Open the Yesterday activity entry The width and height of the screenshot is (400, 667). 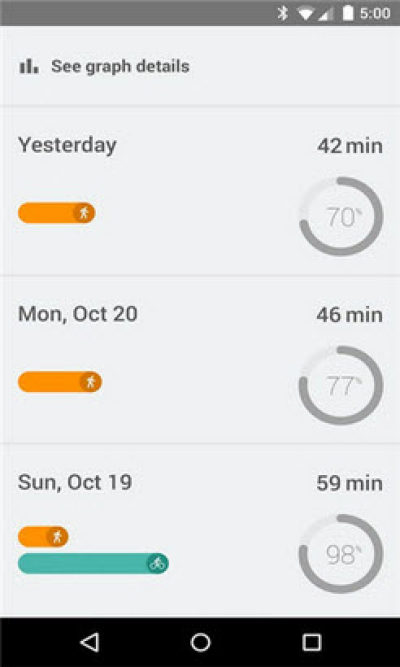(200, 191)
